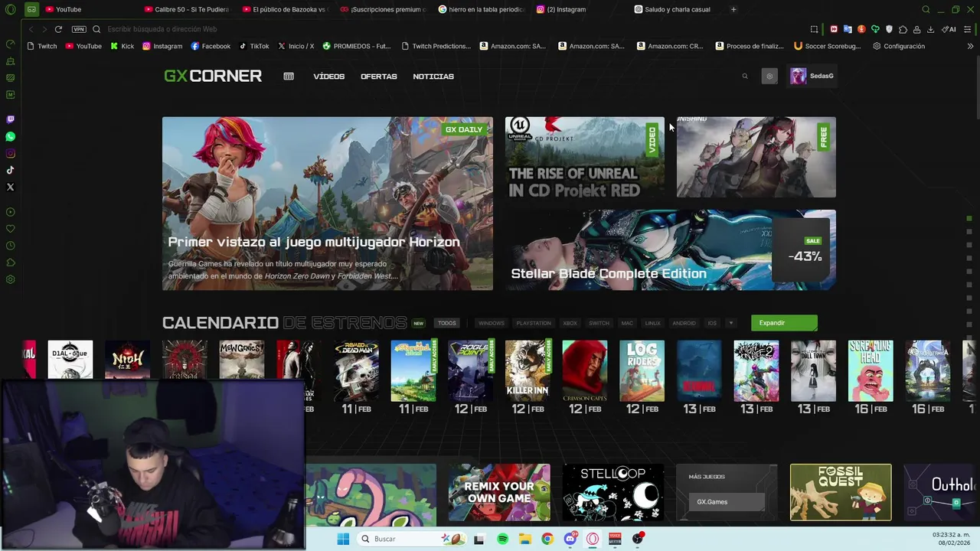Show more bookmarks with chevron
The image size is (980, 551).
[970, 46]
